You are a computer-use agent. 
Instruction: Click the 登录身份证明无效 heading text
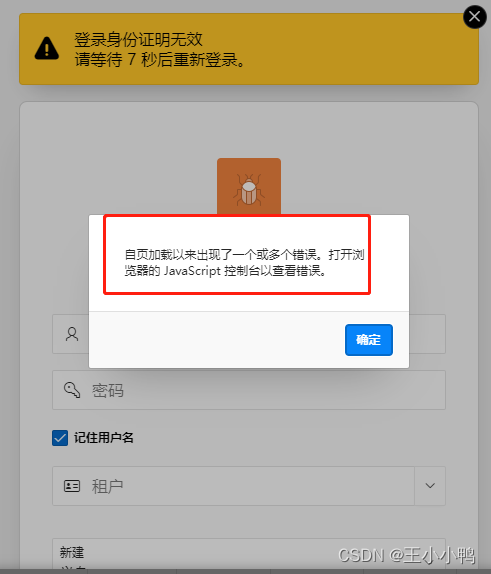coord(138,40)
